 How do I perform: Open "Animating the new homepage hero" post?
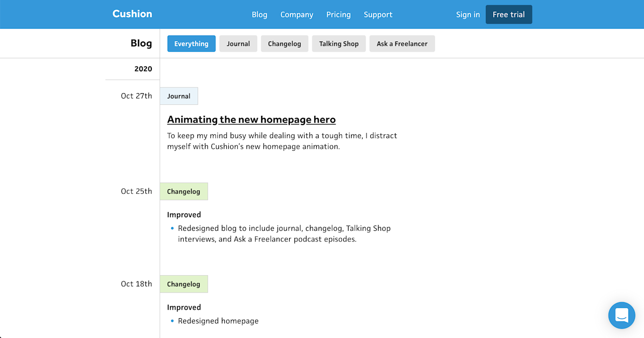click(251, 119)
